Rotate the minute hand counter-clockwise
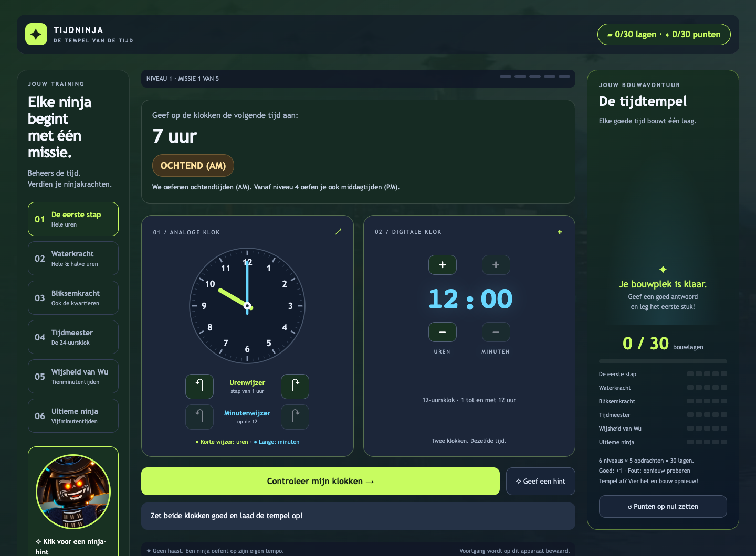Screen dimensions: 756x556 coord(199,417)
